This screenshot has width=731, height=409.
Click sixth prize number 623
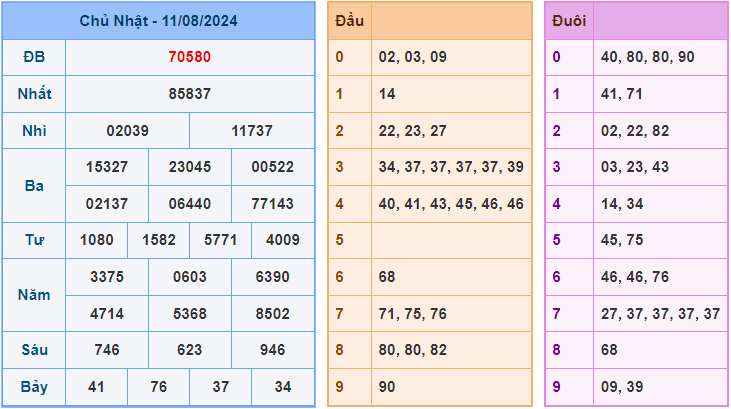(189, 350)
